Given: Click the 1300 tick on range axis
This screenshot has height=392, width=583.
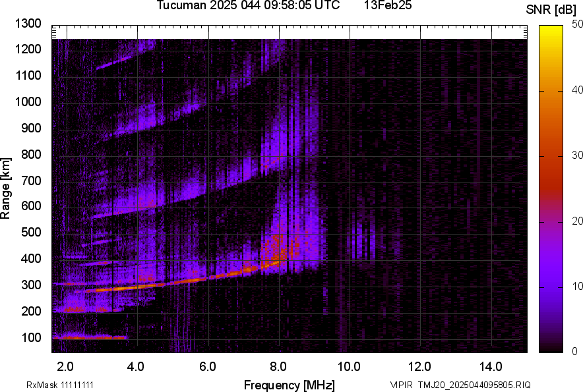Looking at the screenshot, I should click(30, 24).
